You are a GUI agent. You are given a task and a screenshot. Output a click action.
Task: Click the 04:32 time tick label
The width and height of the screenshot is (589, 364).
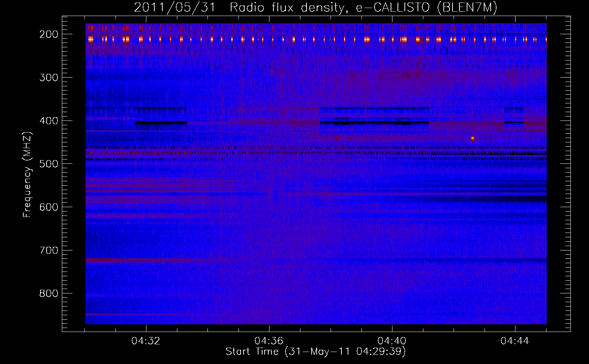[x=146, y=341]
